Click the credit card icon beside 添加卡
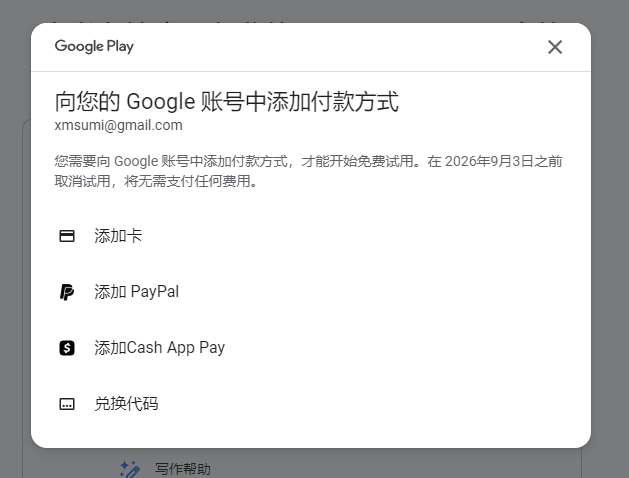This screenshot has height=478, width=629. click(67, 236)
